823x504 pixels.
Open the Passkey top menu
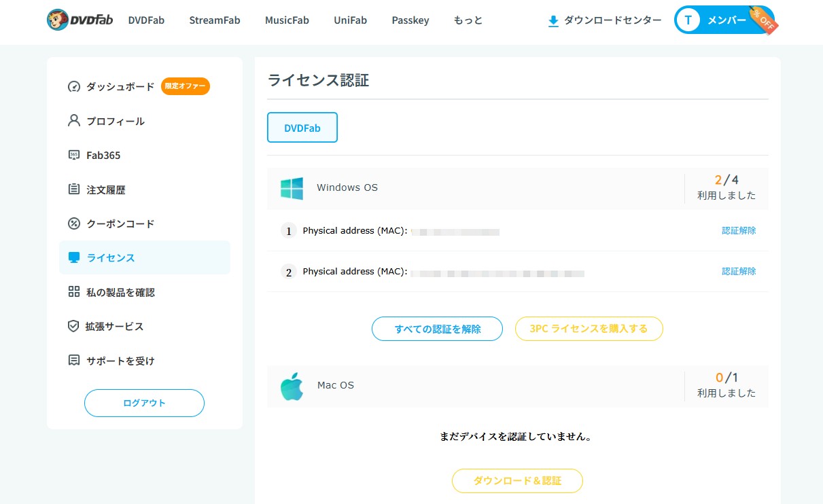pyautogui.click(x=410, y=20)
